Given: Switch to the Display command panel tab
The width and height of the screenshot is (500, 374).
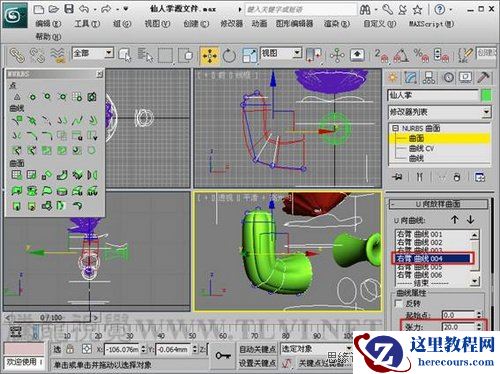Looking at the screenshot, I should pyautogui.click(x=465, y=78).
